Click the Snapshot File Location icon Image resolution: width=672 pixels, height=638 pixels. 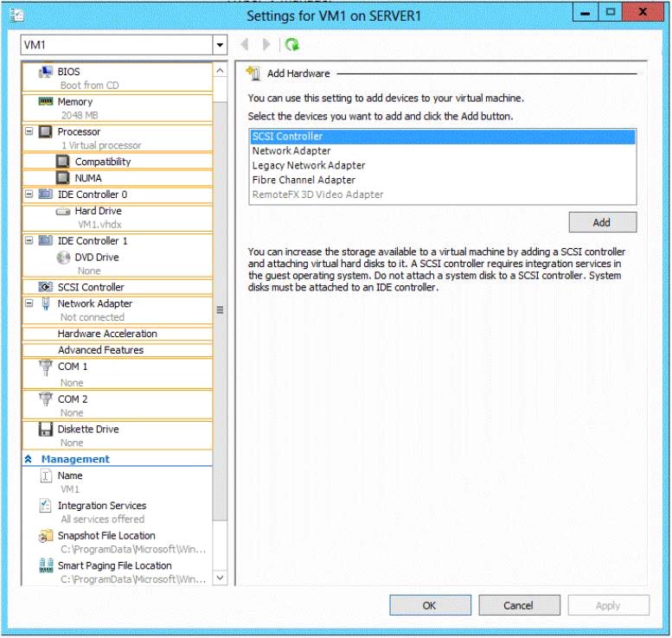click(x=46, y=536)
